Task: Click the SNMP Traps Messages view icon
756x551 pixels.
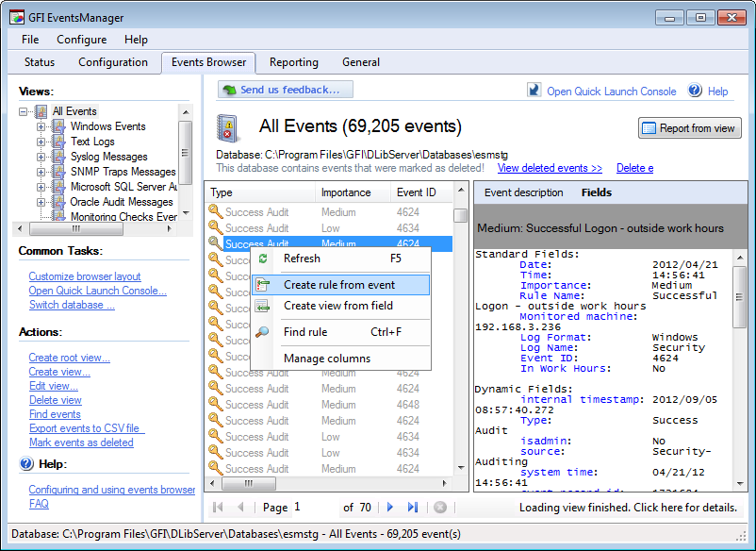Action: click(58, 172)
